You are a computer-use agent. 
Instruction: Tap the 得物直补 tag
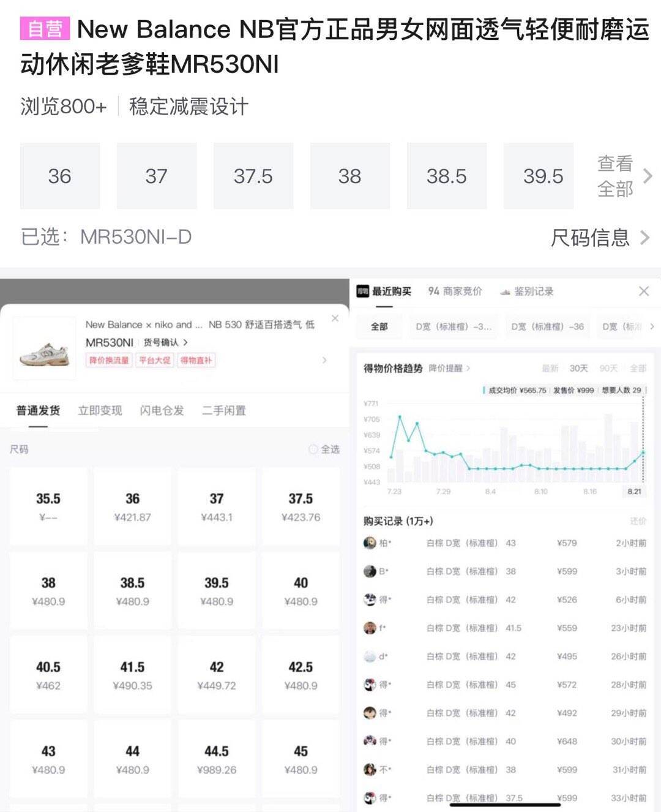click(x=196, y=360)
